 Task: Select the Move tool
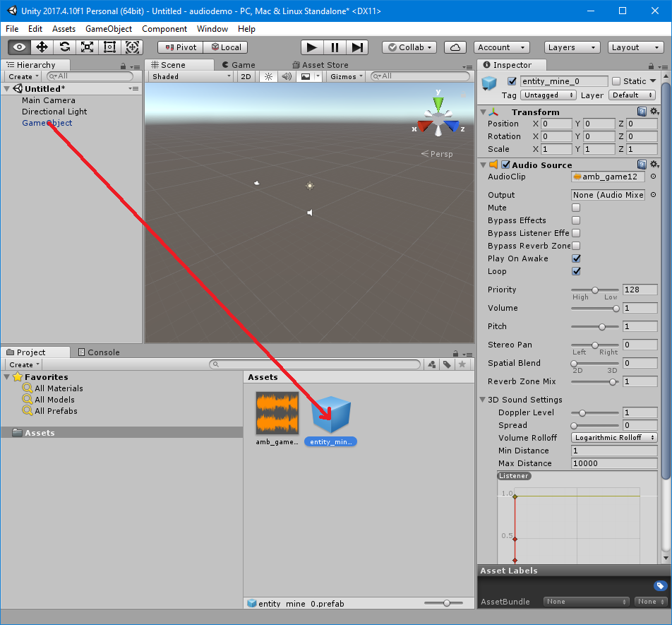tap(42, 47)
